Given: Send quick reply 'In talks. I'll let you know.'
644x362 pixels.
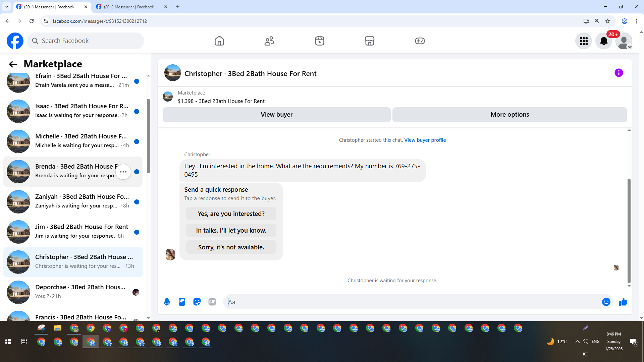Looking at the screenshot, I should (x=231, y=231).
